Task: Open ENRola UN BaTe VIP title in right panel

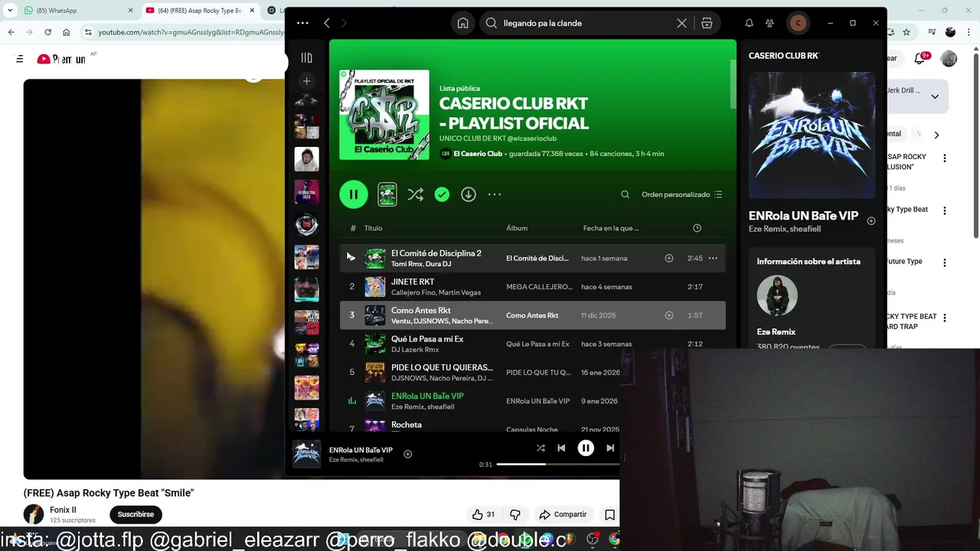Action: coord(803,216)
